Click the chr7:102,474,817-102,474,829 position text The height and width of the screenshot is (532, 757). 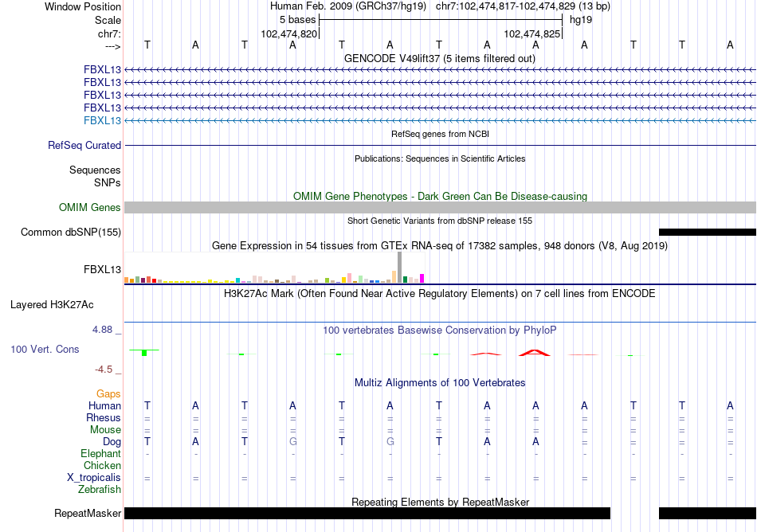coord(523,6)
